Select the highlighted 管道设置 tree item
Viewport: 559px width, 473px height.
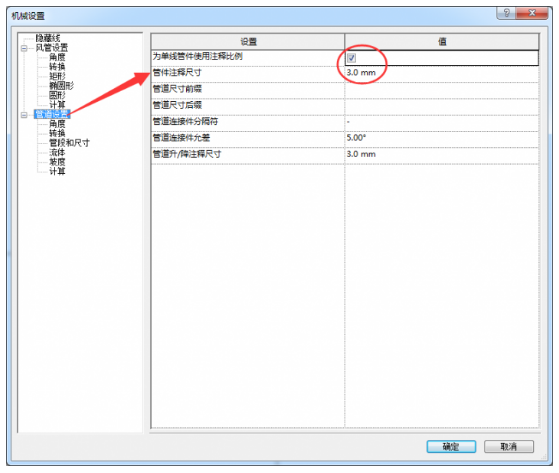pyautogui.click(x=52, y=114)
